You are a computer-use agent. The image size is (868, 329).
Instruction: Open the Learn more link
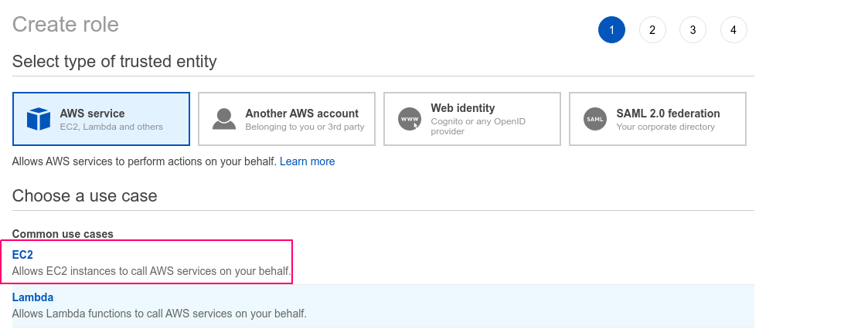(307, 161)
